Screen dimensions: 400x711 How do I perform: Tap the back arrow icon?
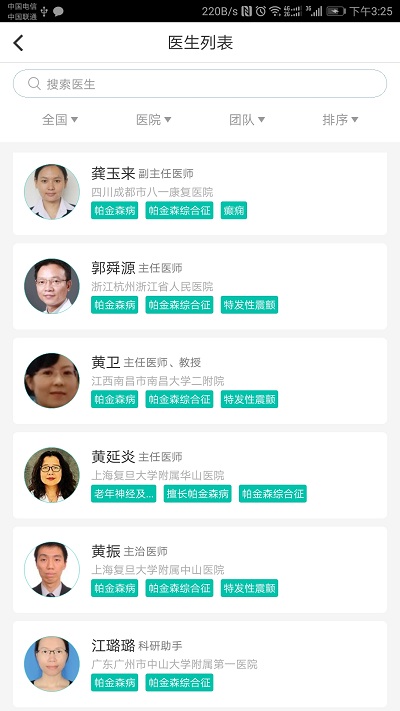18,43
